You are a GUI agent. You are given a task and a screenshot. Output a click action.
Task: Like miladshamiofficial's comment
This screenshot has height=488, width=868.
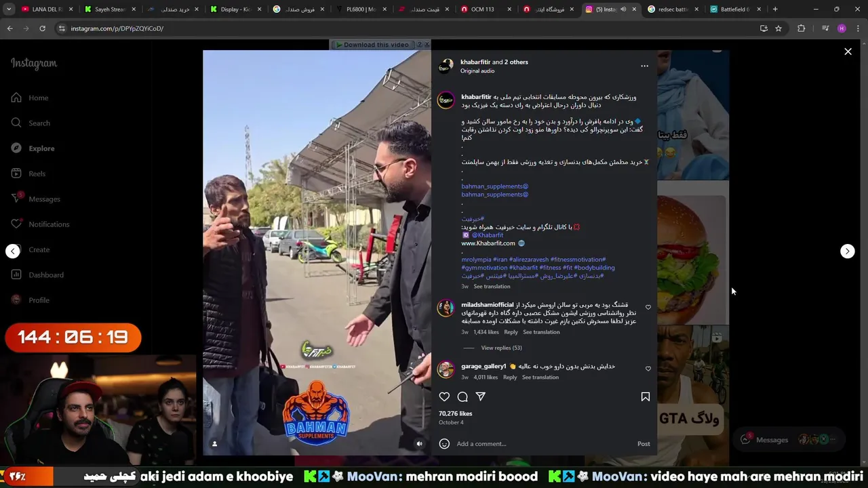(648, 308)
